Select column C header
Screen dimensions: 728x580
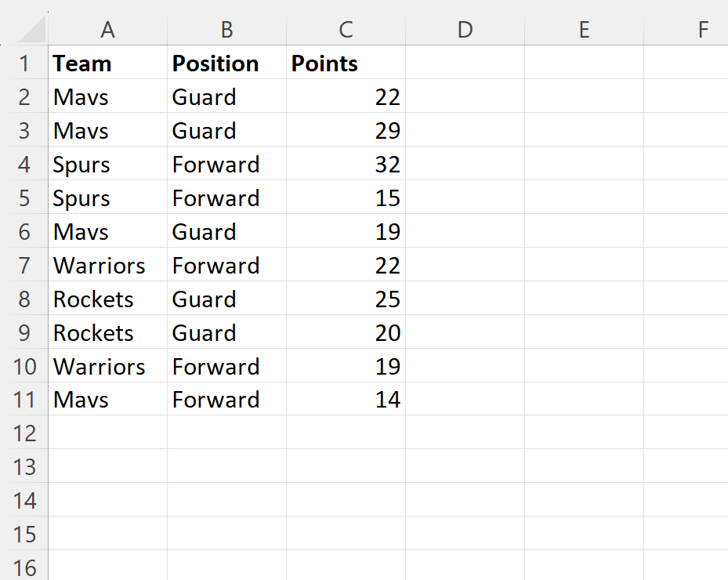[346, 30]
